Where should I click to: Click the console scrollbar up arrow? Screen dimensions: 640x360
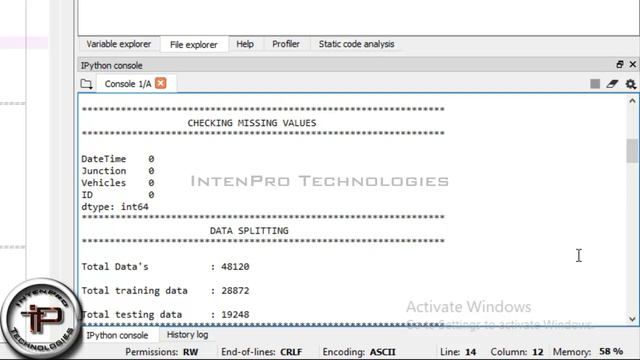632,101
